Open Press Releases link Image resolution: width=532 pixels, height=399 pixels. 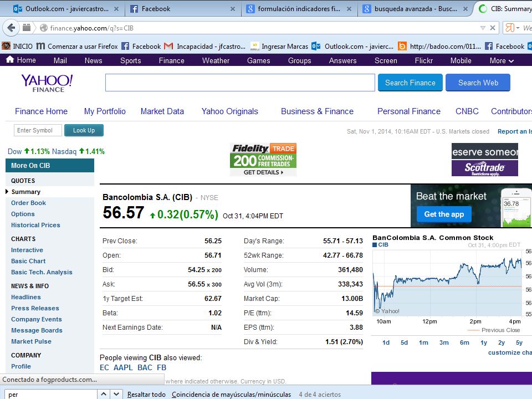point(35,308)
